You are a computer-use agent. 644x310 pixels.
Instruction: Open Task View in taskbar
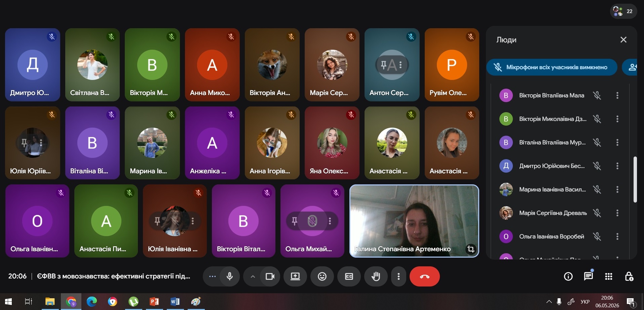29,302
